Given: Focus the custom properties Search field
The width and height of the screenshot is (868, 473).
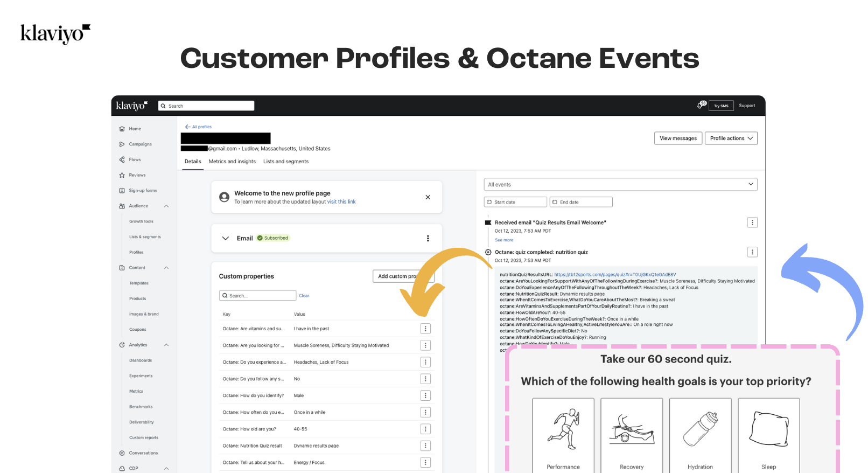Looking at the screenshot, I should [x=258, y=296].
